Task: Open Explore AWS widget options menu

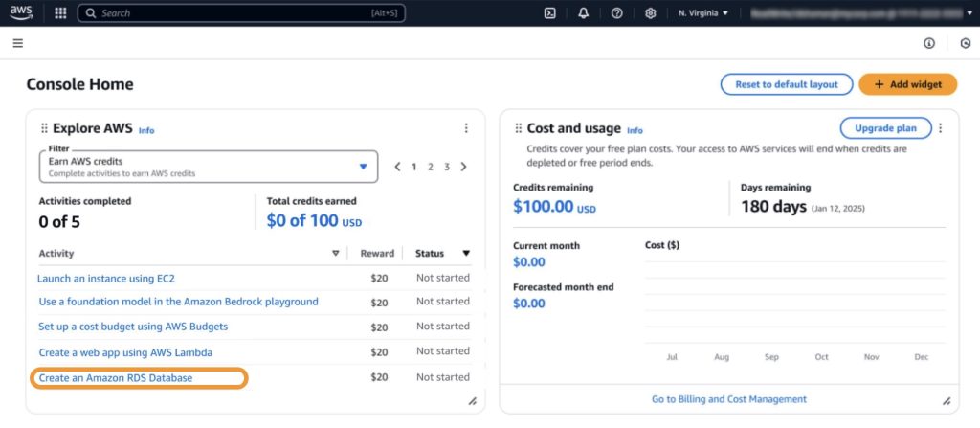Action: click(466, 128)
